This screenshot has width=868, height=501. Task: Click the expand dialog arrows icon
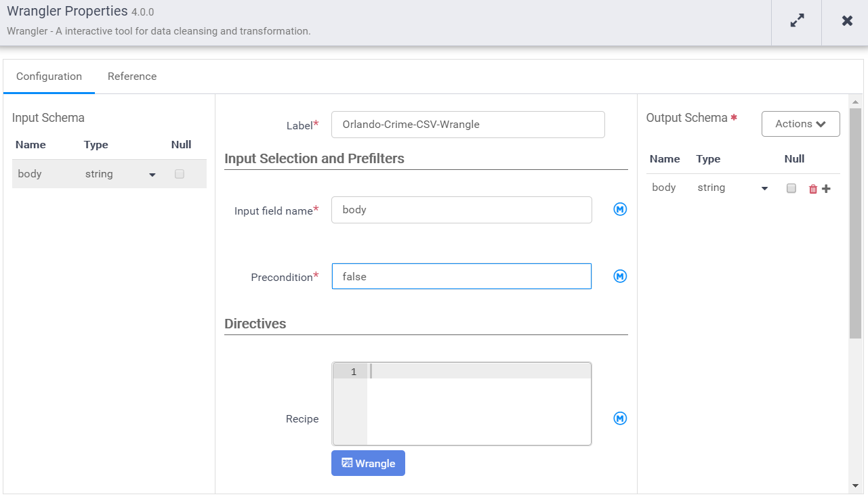click(797, 21)
